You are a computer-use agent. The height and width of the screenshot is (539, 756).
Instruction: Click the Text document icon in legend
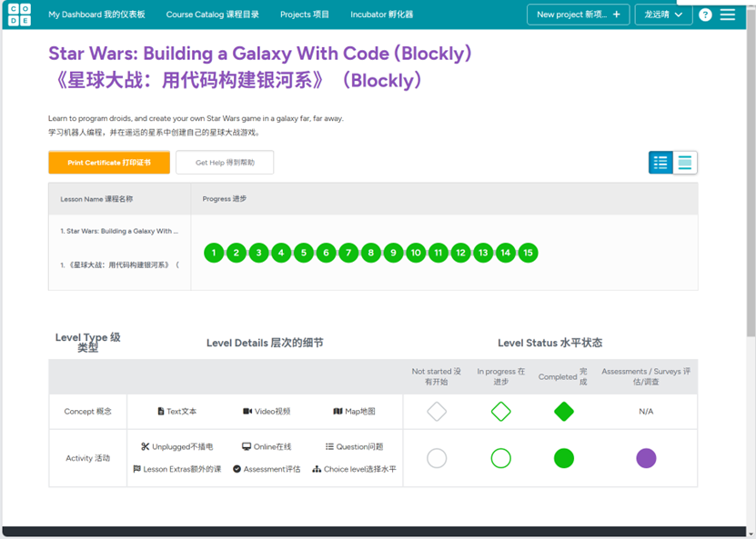coord(161,412)
